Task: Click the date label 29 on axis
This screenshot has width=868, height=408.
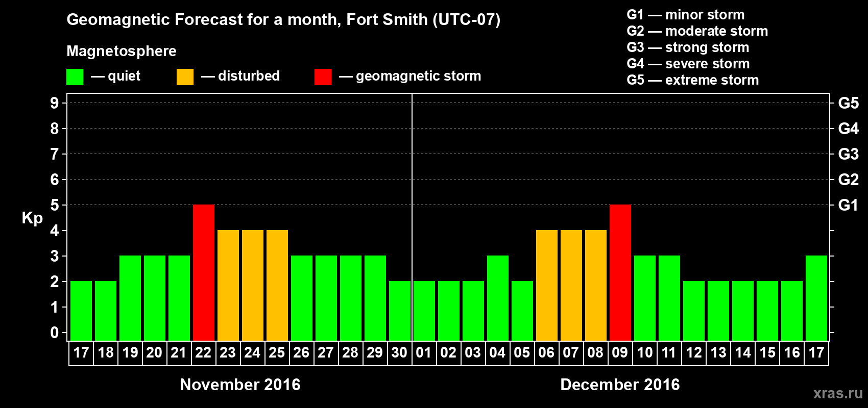Action: click(x=375, y=353)
